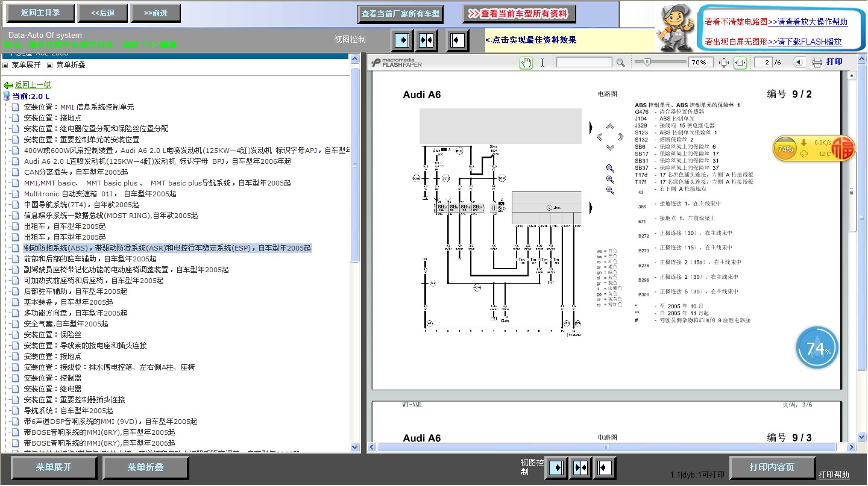Screen dimensions: 868x486
Task: Open 导航系统：自车型年2005起 tree item
Action: 69,411
